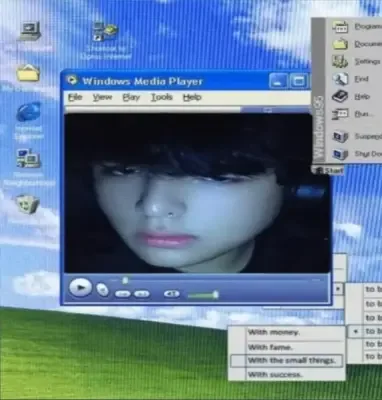Open the yellow folder desktop icon
The width and height of the screenshot is (382, 400).
28,73
